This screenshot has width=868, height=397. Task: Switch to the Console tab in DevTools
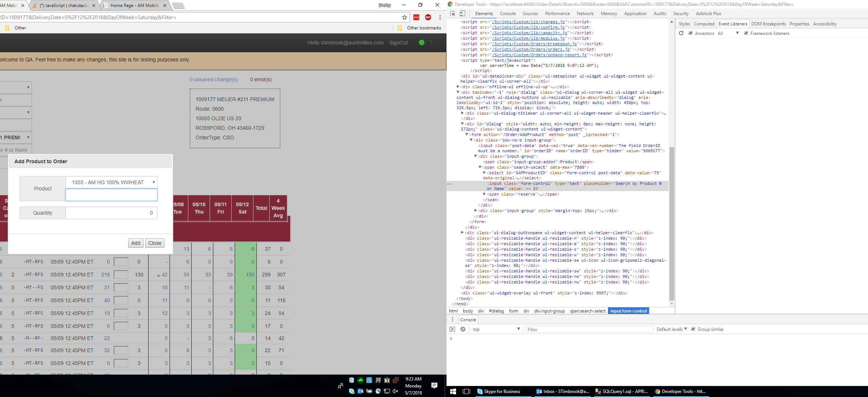click(508, 14)
